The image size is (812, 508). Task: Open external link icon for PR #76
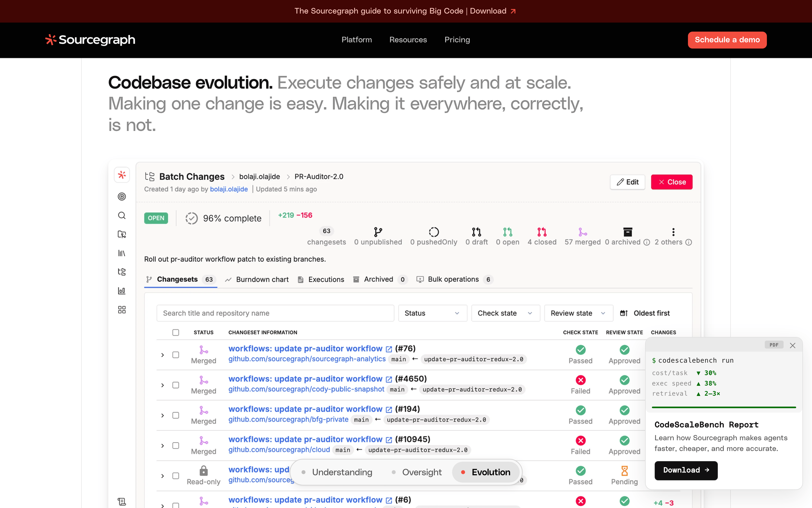click(x=389, y=349)
